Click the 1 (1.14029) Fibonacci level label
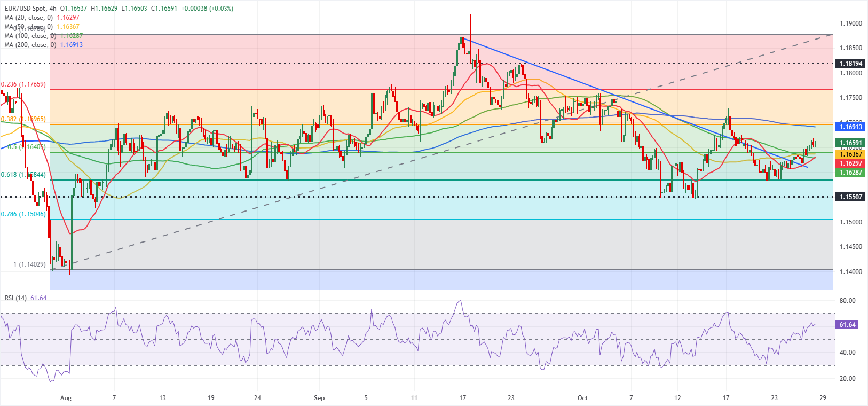 coord(29,264)
